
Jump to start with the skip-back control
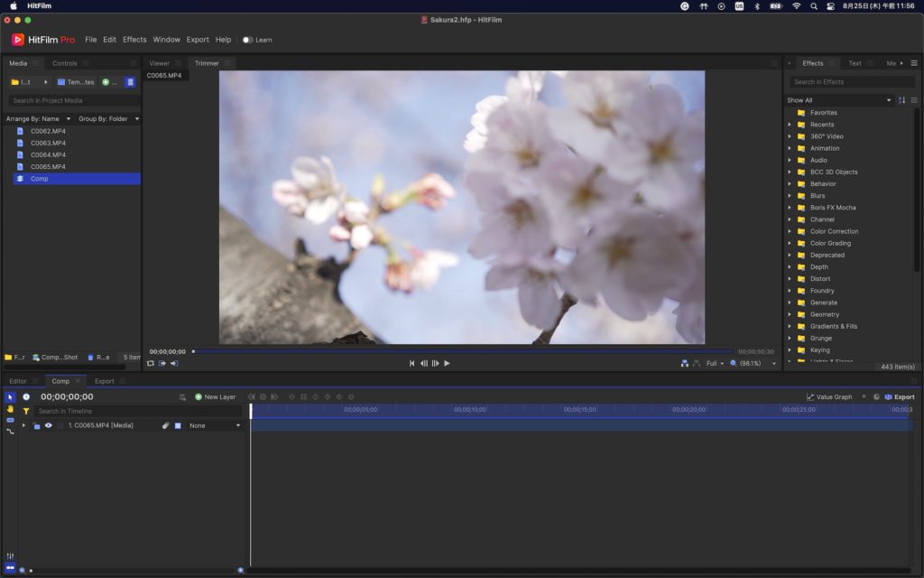point(412,363)
